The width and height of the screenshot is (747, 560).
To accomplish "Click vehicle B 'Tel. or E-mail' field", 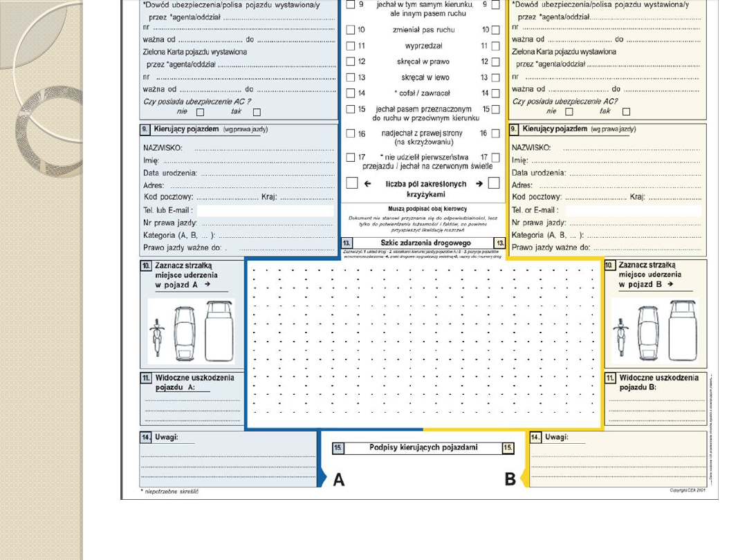I will pyautogui.click(x=633, y=211).
